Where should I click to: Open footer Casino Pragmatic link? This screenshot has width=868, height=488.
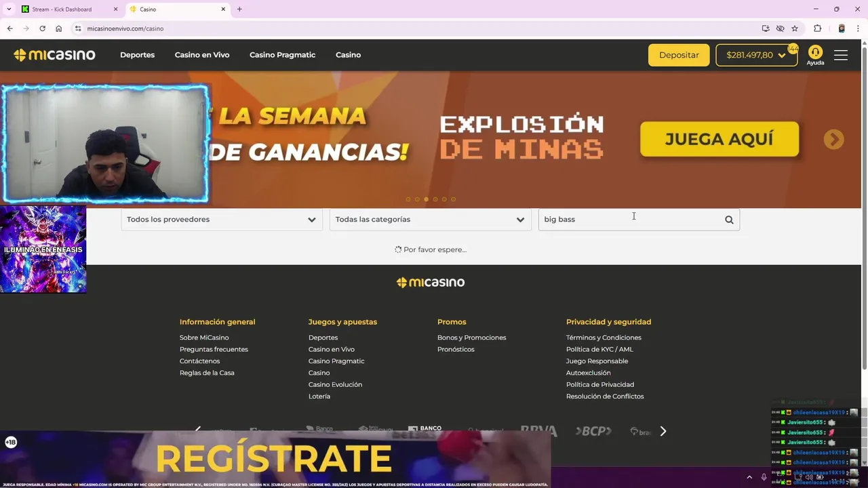pos(336,361)
